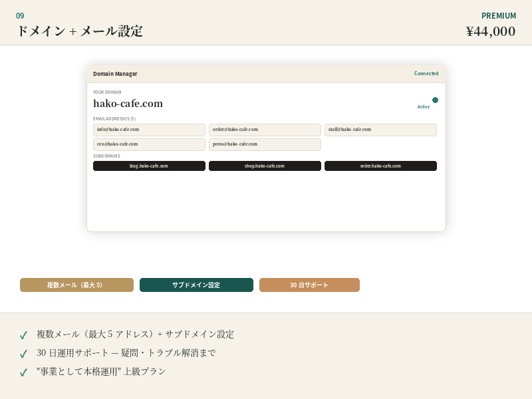Click the Active status text
532x399 pixels.
tap(424, 106)
